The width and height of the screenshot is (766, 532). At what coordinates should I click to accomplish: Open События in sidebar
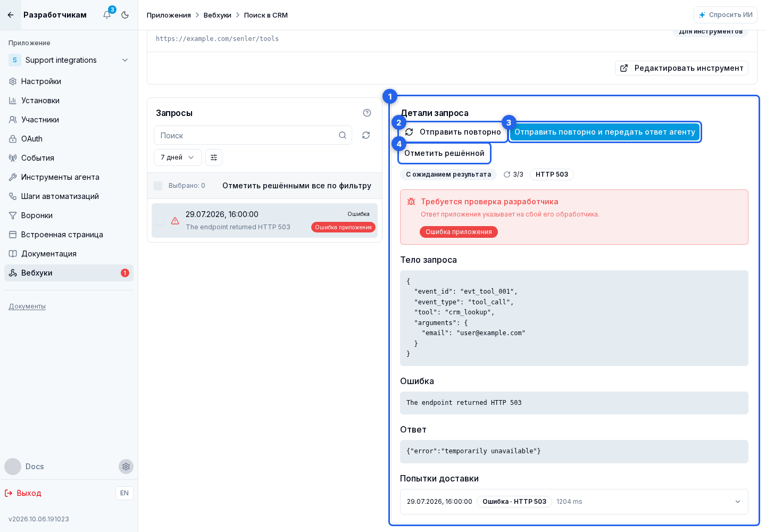tap(69, 158)
